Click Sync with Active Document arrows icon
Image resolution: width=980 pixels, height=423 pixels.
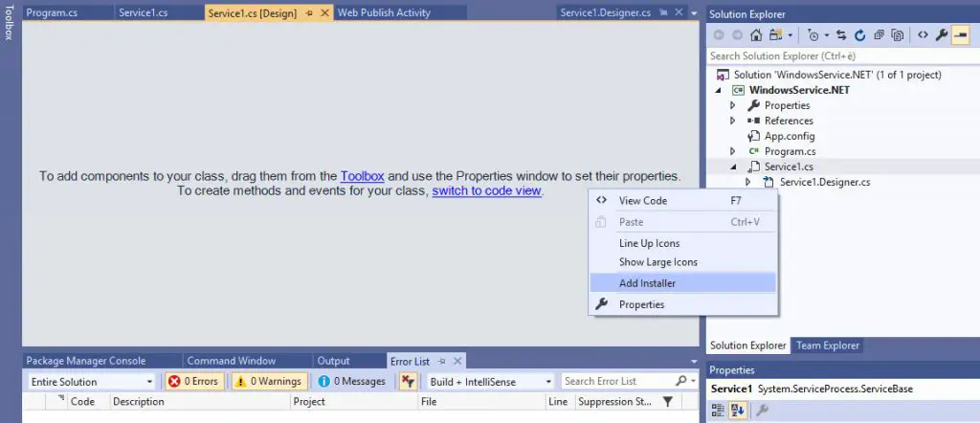[x=841, y=35]
